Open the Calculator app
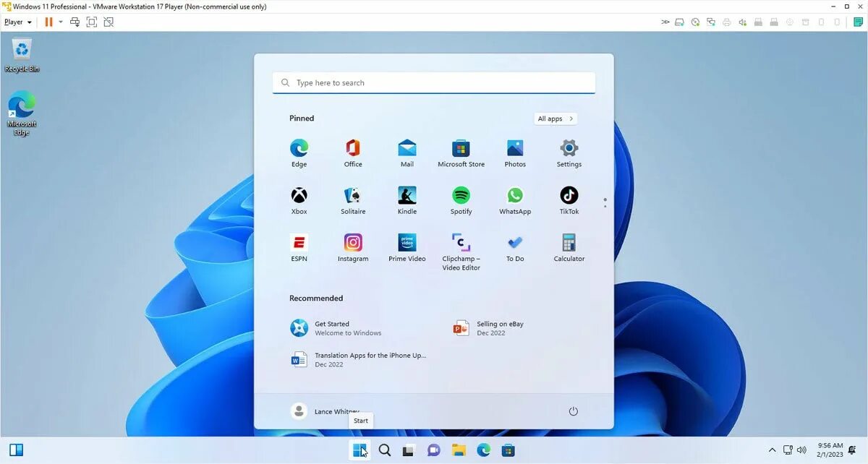 [569, 248]
